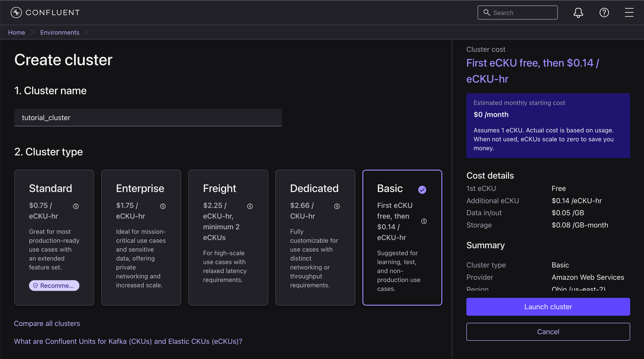Viewport: 644px width, 359px height.
Task: Click the "Additional eCKU" label
Action: [492, 201]
